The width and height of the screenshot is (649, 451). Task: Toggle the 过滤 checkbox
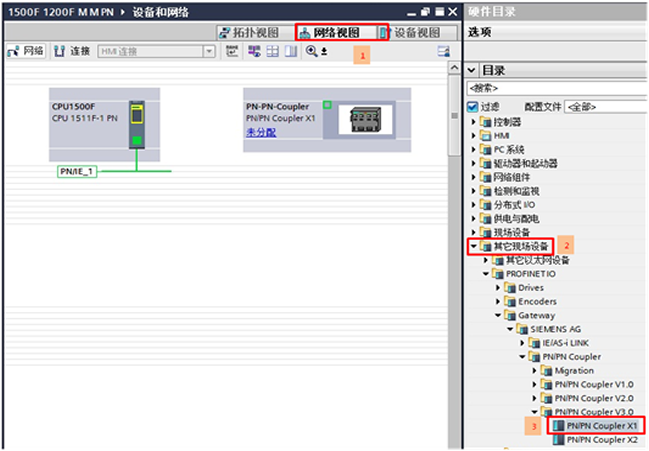(x=473, y=107)
